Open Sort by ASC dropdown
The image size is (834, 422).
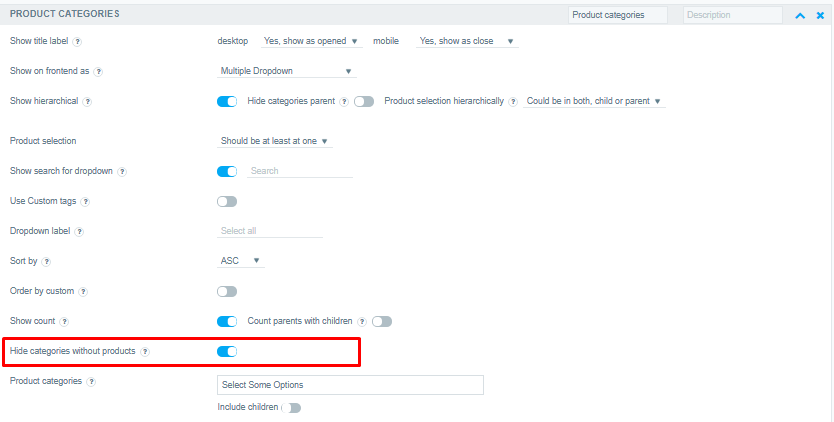tap(241, 261)
